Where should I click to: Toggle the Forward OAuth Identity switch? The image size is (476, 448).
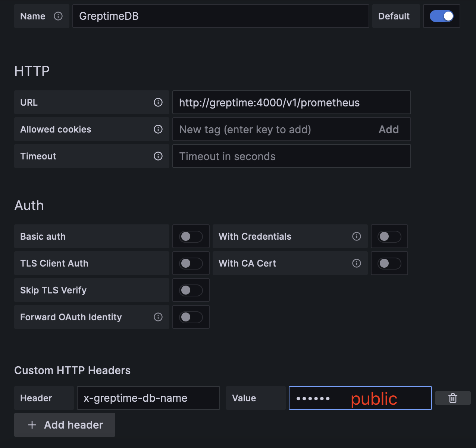(191, 317)
